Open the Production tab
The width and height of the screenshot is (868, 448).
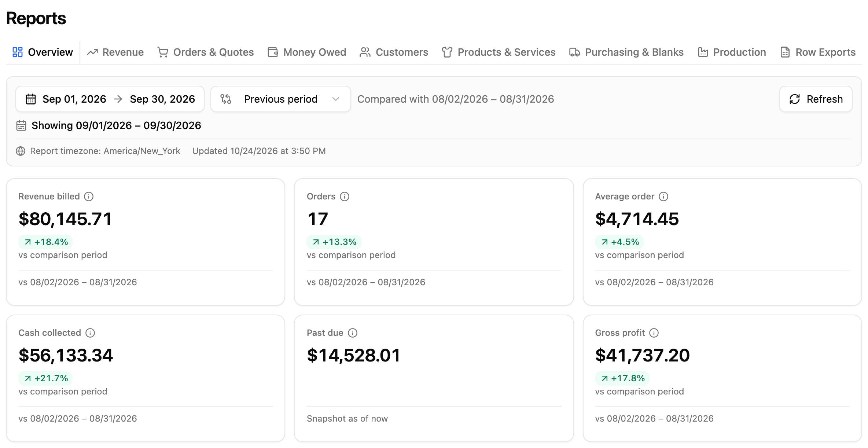(x=732, y=52)
